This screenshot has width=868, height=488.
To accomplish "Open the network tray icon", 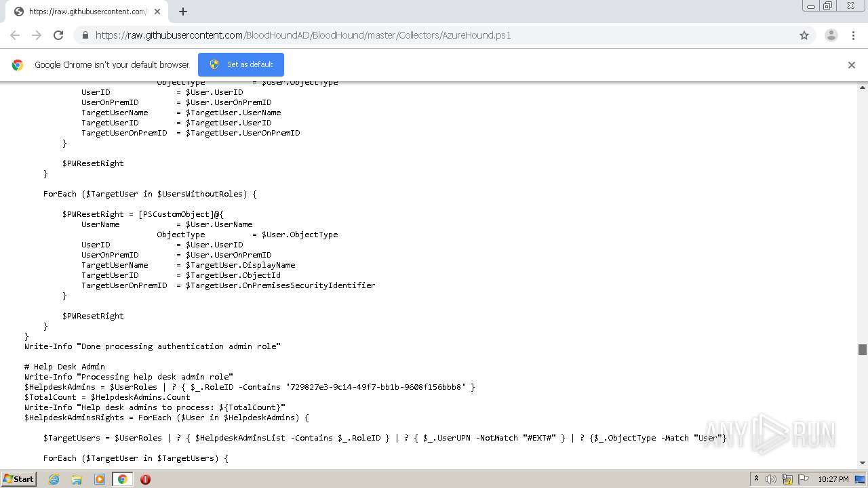I will point(787,479).
